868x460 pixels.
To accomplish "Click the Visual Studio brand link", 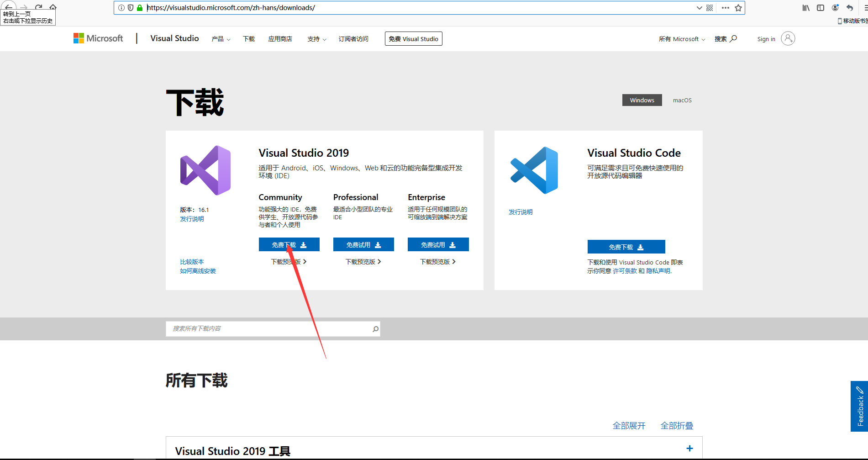I will (174, 38).
